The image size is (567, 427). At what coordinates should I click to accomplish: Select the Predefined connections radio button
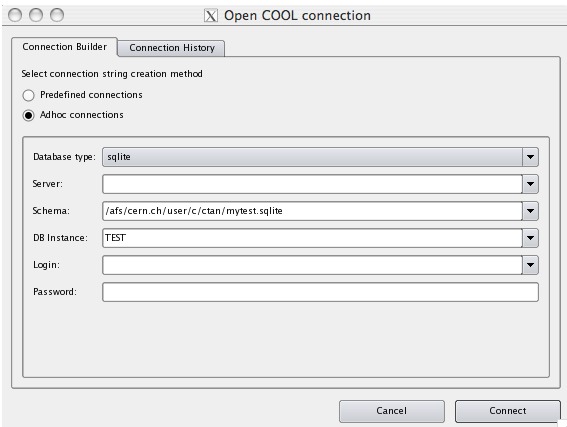point(28,95)
